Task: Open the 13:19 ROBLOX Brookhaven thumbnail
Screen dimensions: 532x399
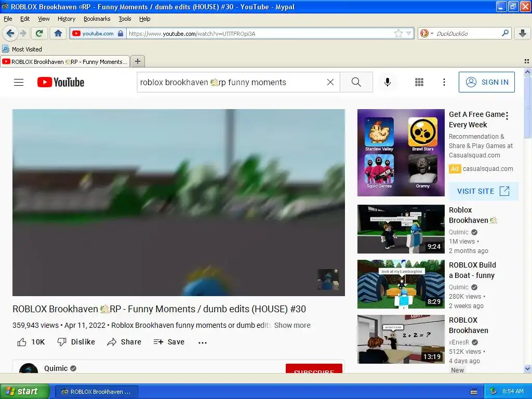Action: pyautogui.click(x=401, y=339)
